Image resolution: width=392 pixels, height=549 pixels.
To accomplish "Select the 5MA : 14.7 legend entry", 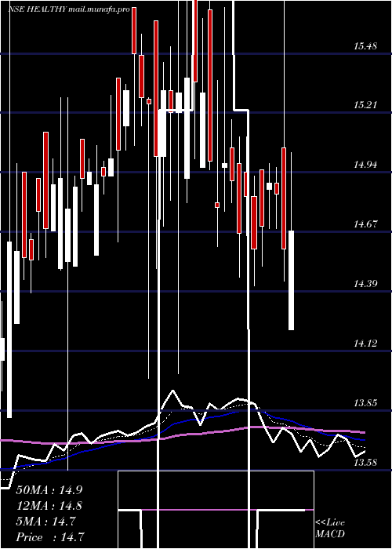I will [45, 522].
